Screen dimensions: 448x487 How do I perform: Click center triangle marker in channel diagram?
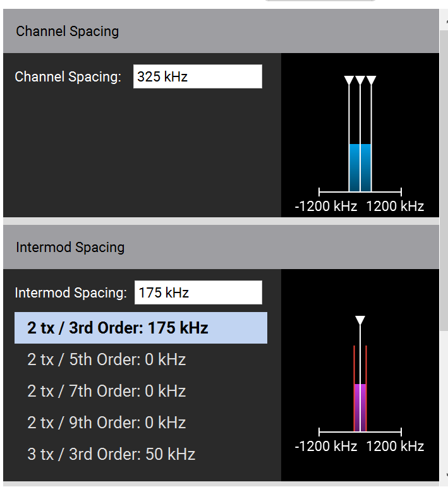[x=360, y=80]
